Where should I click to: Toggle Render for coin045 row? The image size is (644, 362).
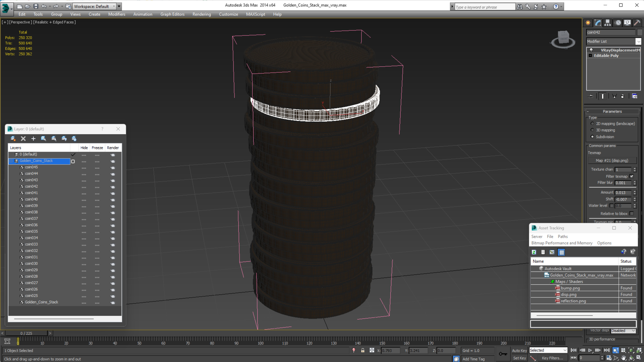click(x=113, y=168)
